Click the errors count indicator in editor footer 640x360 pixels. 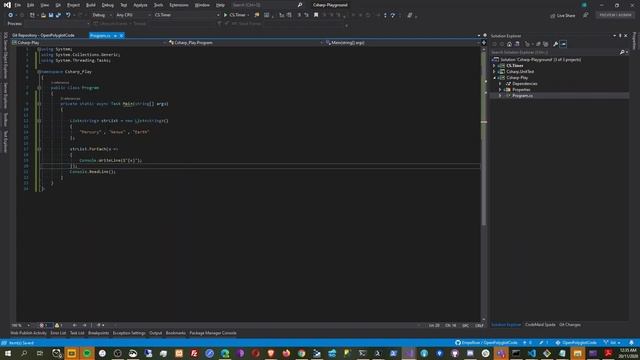click(44, 325)
